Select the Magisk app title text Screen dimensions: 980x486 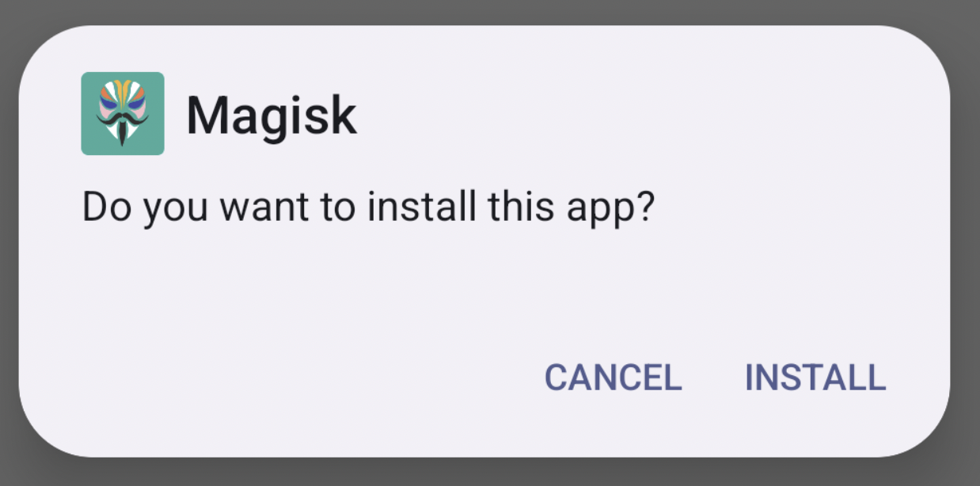click(x=272, y=115)
